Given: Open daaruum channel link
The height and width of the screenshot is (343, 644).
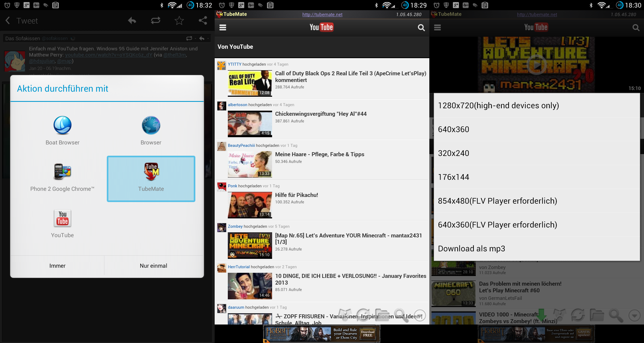Looking at the screenshot, I should (236, 307).
